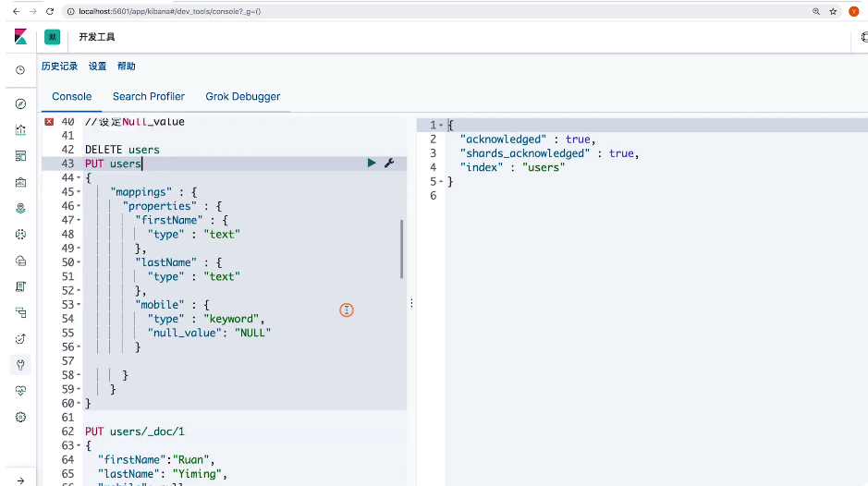Reload the browser page
Screen dimensions: 868x486
(x=49, y=11)
